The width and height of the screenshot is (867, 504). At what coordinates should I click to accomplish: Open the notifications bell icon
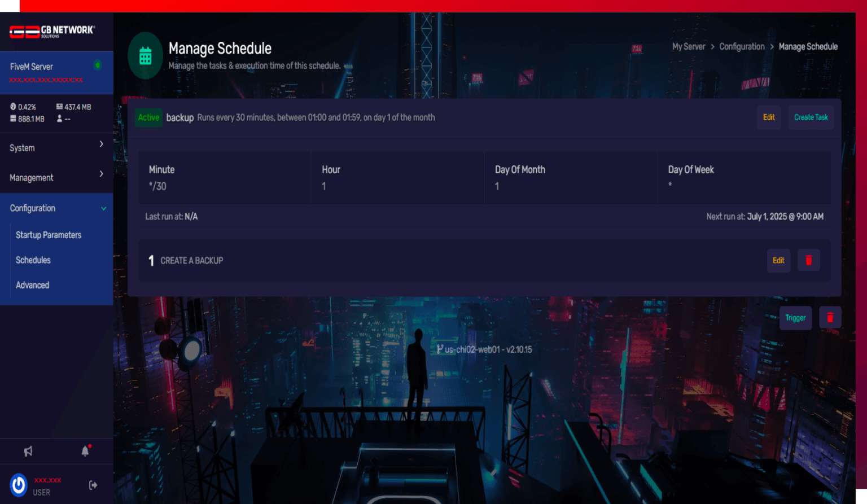pyautogui.click(x=85, y=451)
